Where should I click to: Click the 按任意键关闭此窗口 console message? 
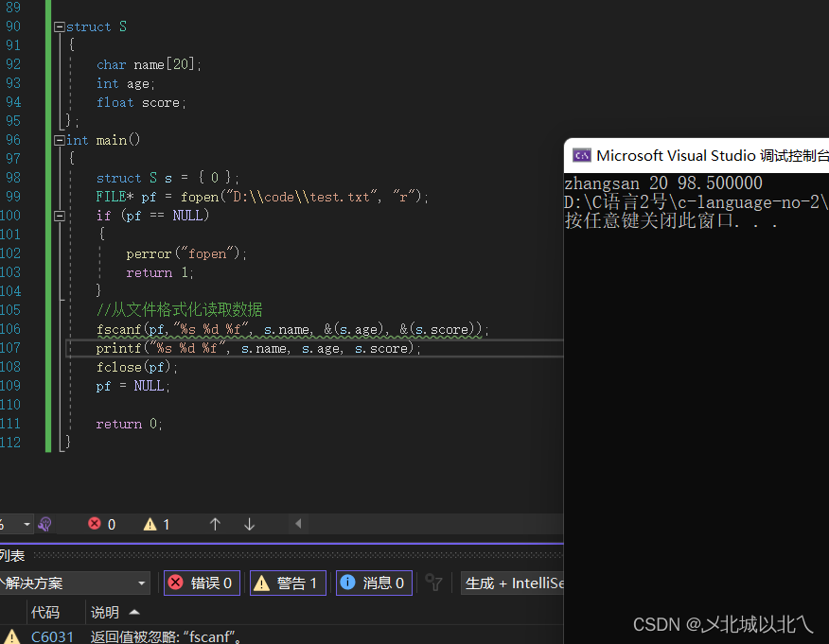point(672,221)
